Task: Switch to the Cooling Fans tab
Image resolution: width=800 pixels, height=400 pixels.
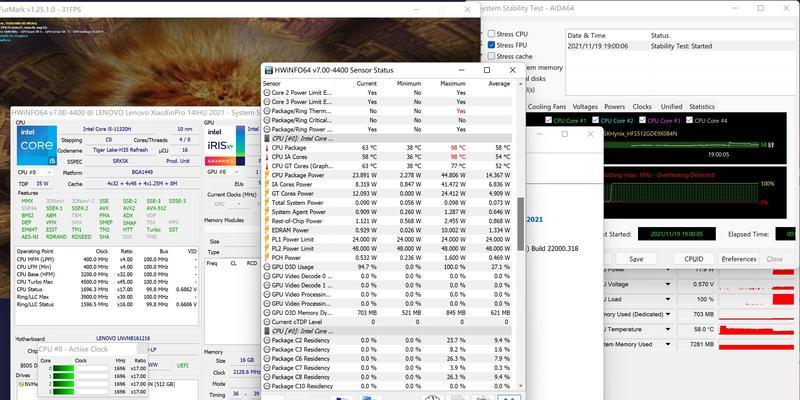Action: pos(546,107)
